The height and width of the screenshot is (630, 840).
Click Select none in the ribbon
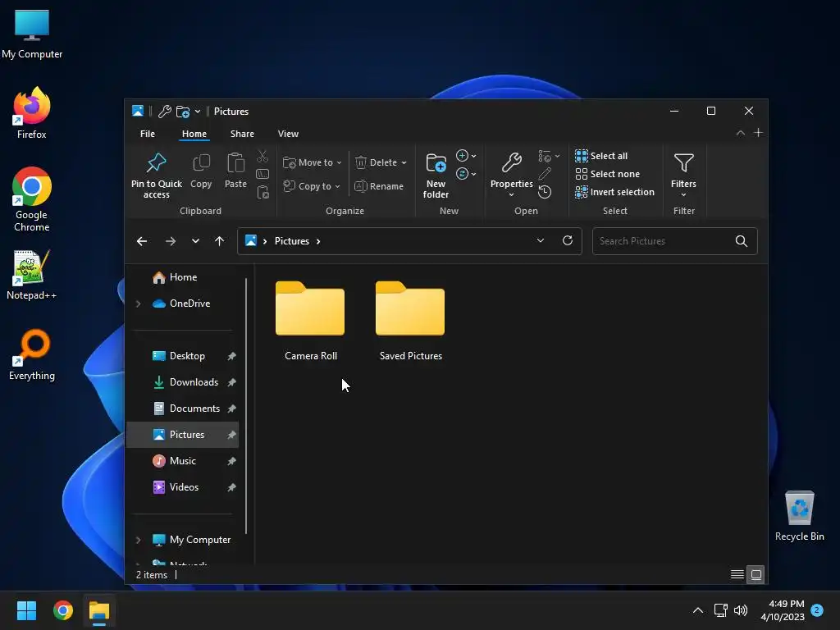point(607,174)
